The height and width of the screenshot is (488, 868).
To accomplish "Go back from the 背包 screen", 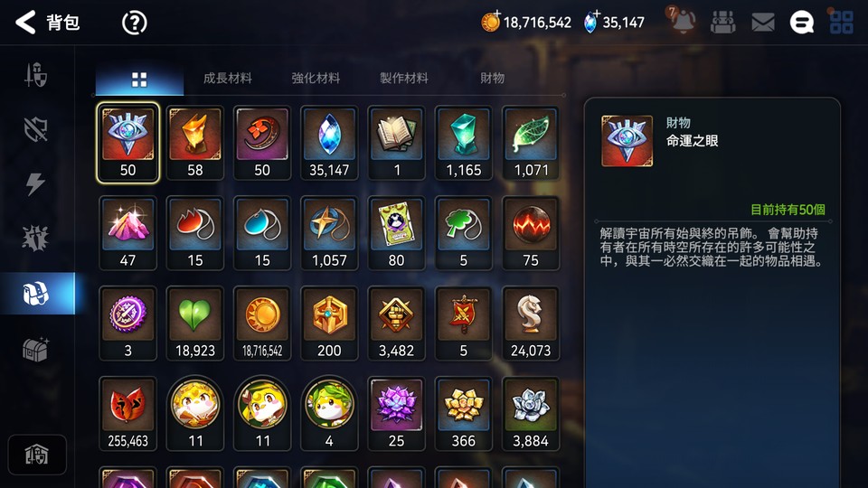I will coord(25,22).
